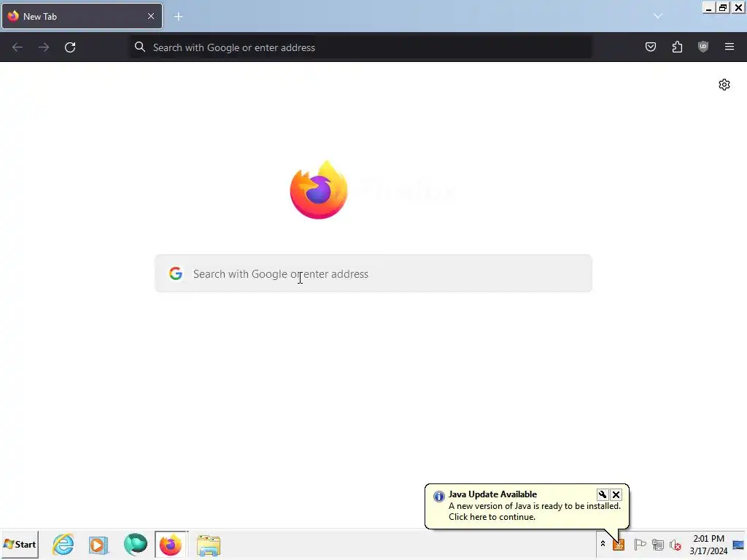Click the balloon blue info icon
747x560 pixels.
[x=438, y=496]
